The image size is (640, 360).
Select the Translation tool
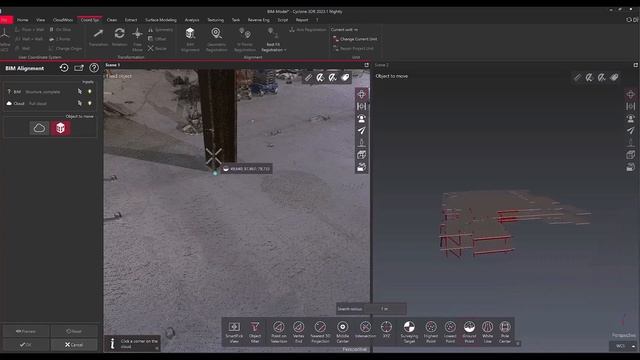tap(98, 37)
